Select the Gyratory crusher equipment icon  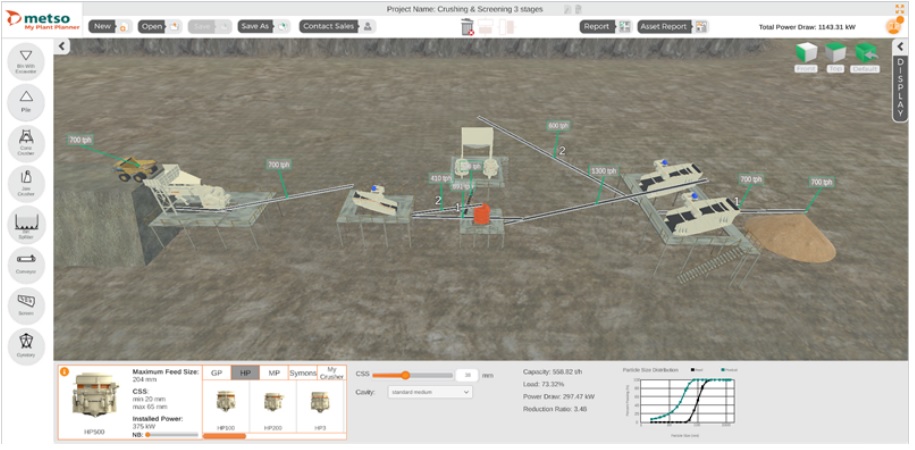click(26, 346)
